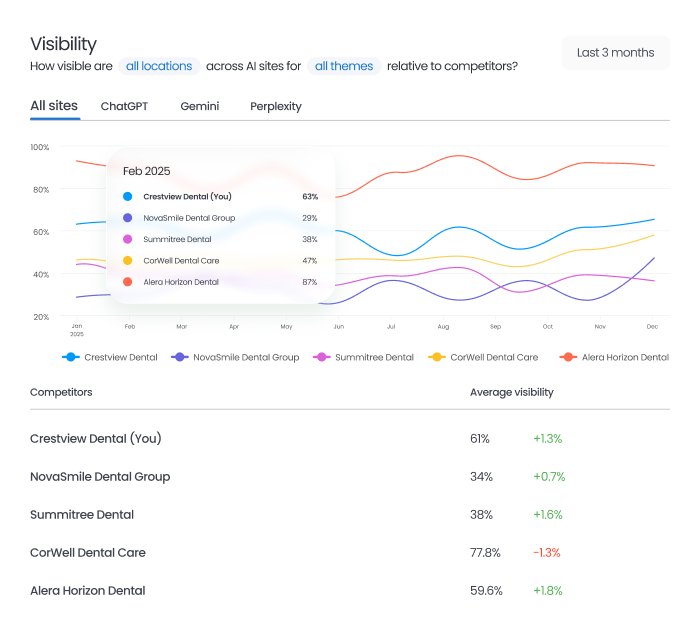Click the 47% value in tooltip
The height and width of the screenshot is (630, 700).
pyautogui.click(x=310, y=261)
